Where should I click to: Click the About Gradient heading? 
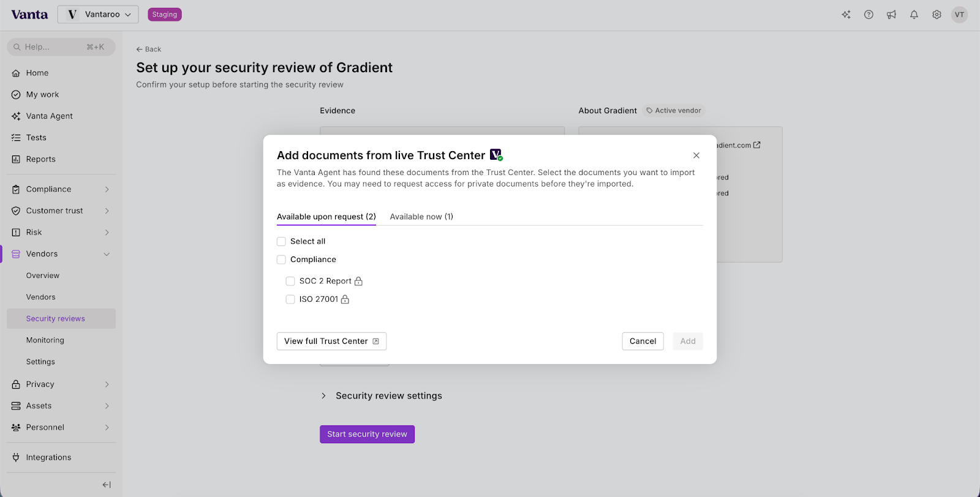[x=608, y=111]
